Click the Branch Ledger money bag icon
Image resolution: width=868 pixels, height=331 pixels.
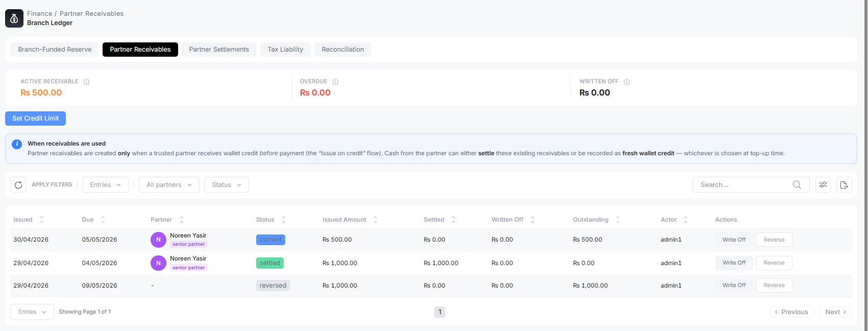(14, 18)
